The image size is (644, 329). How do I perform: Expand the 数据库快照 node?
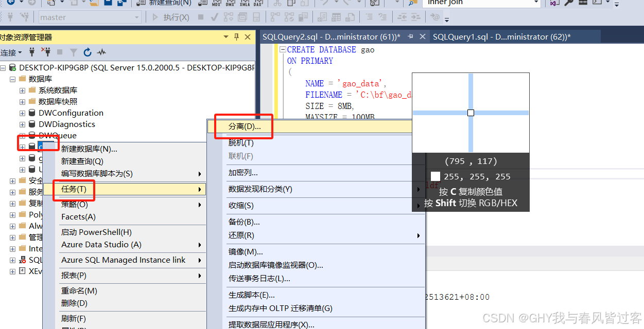pyautogui.click(x=23, y=102)
